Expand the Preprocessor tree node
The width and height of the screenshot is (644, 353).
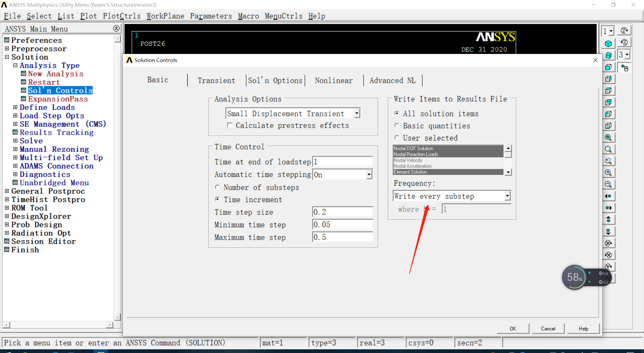coord(7,49)
